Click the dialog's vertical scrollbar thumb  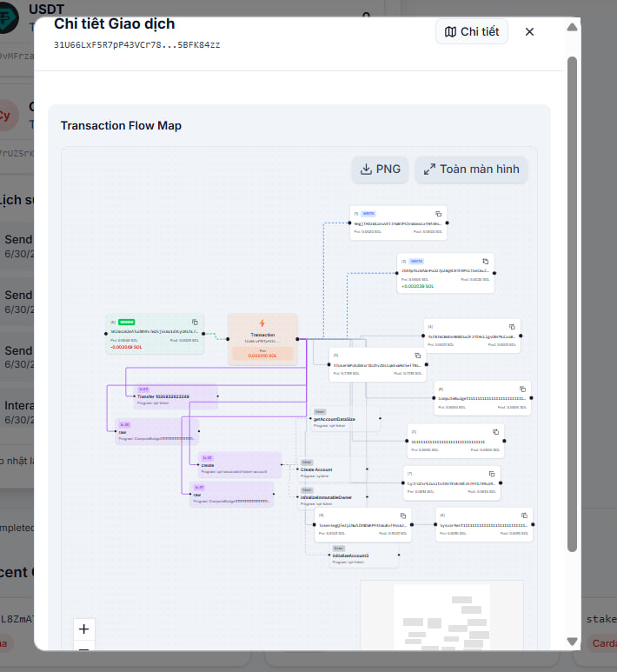pos(572,304)
